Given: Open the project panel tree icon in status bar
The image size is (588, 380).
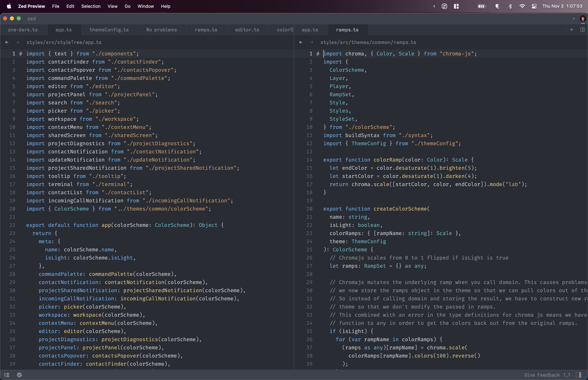Looking at the screenshot, I should pyautogui.click(x=7, y=375).
